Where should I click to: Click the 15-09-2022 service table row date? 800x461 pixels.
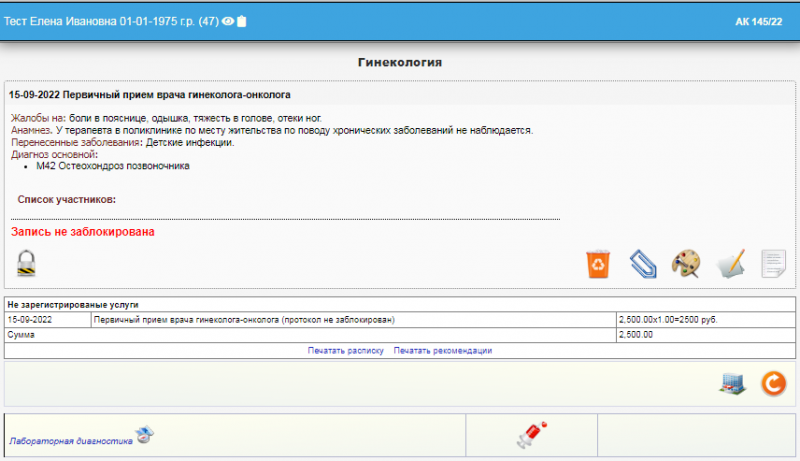(30, 320)
